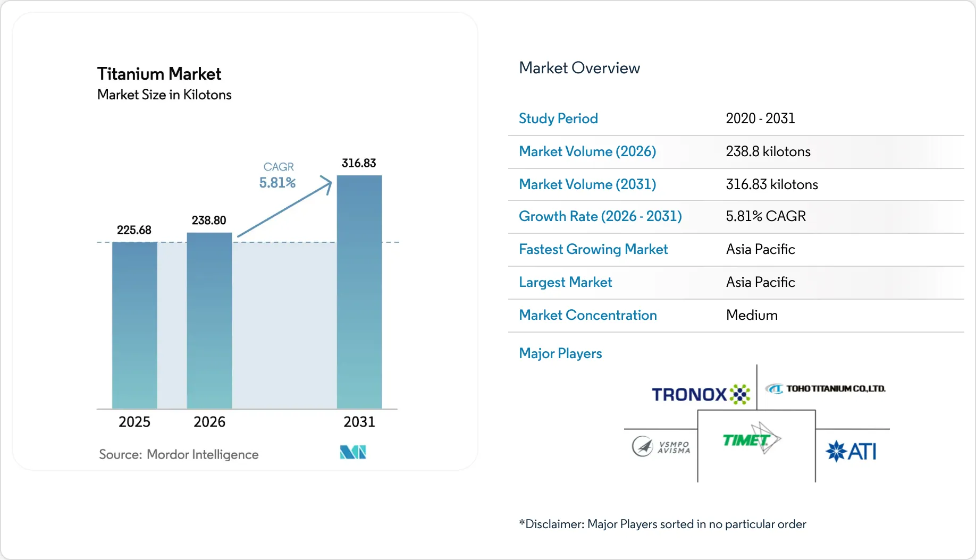Select the 2026 bar in the chart
976x560 pixels.
point(209,320)
